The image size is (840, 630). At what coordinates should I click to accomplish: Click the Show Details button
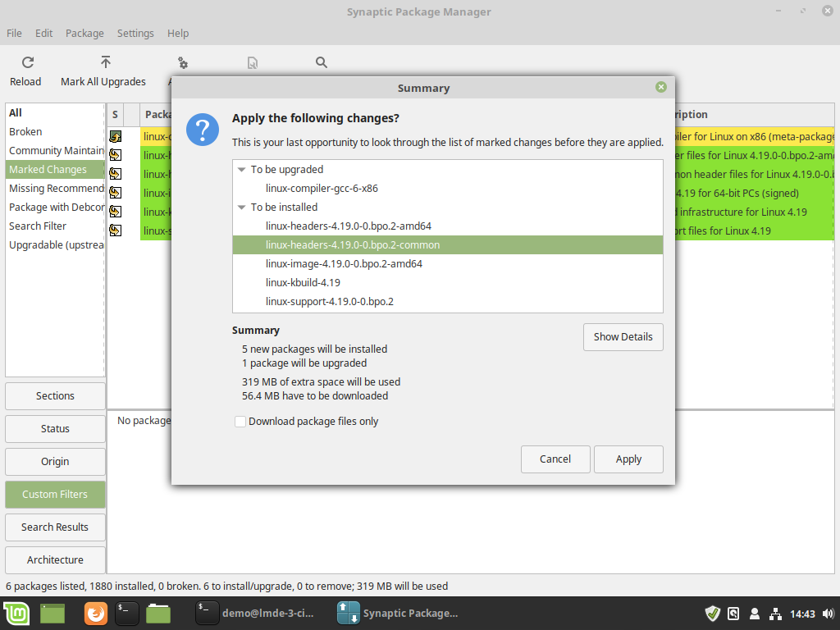[623, 337]
